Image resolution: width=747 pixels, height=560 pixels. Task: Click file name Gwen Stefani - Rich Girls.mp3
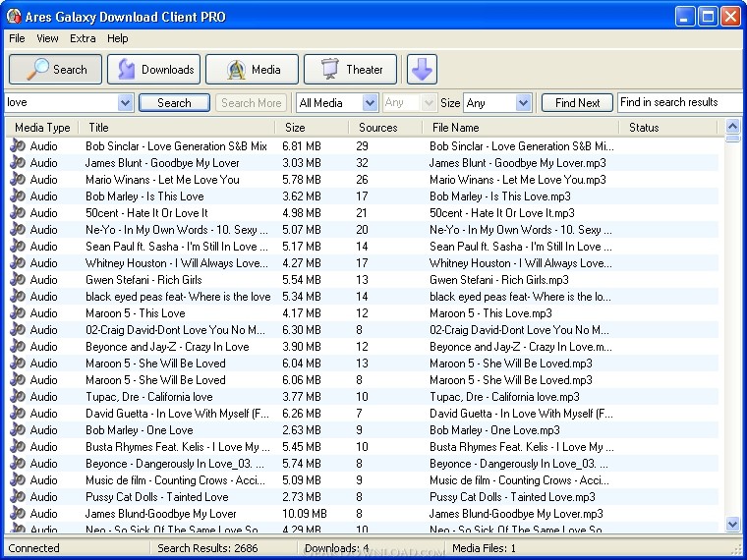498,280
